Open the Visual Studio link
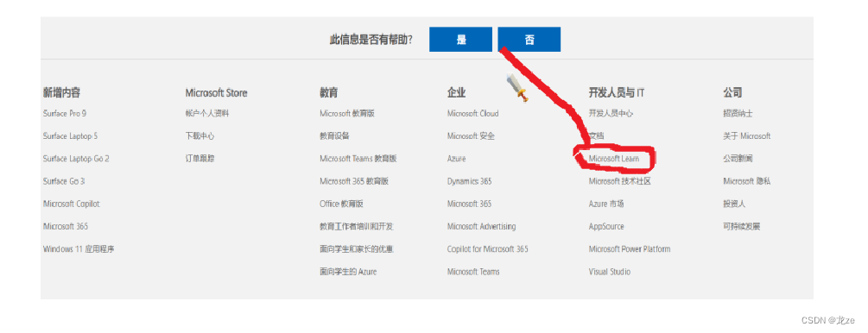 610,272
